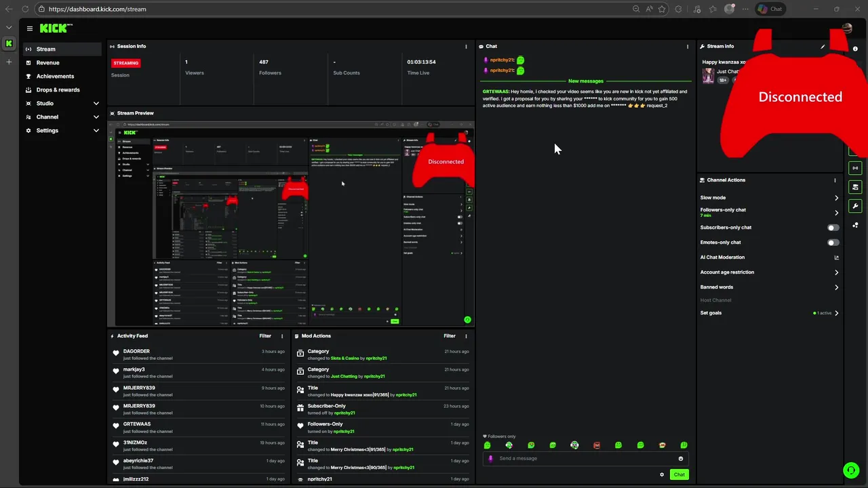
Task: Expand the Channel sidebar section
Action: point(62,117)
